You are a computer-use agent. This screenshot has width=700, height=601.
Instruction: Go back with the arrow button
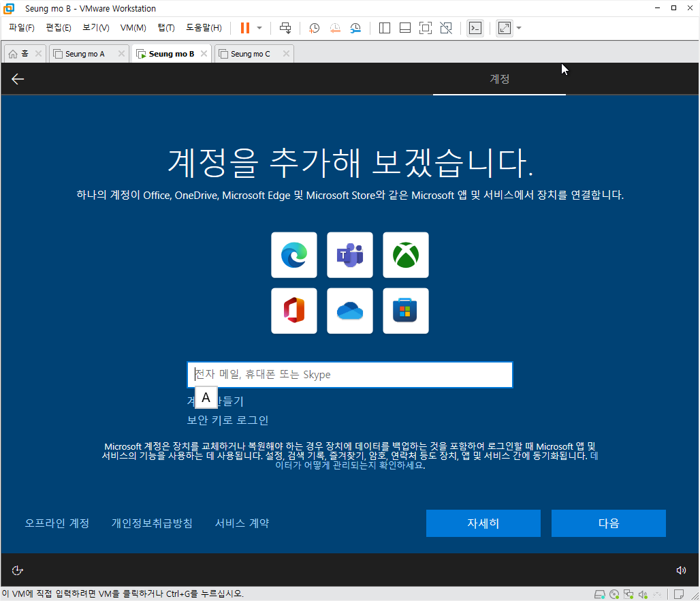coord(18,79)
